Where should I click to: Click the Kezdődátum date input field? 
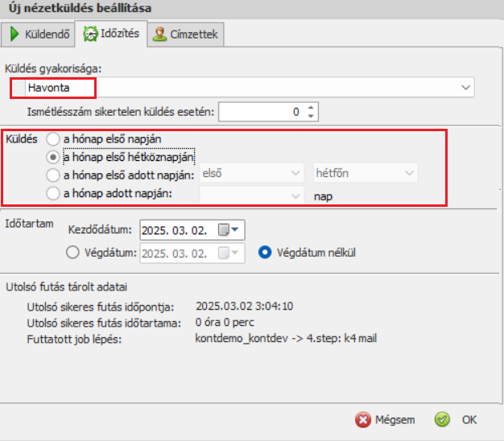click(175, 230)
